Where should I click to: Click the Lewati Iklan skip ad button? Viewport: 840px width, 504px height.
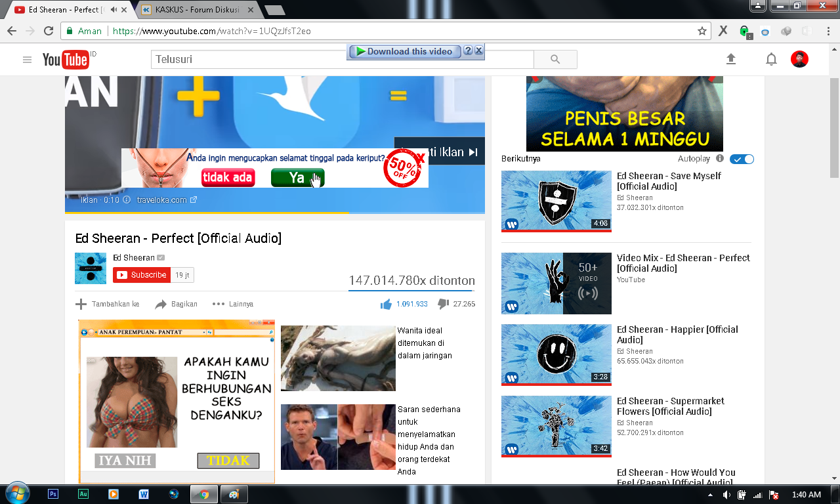(440, 152)
